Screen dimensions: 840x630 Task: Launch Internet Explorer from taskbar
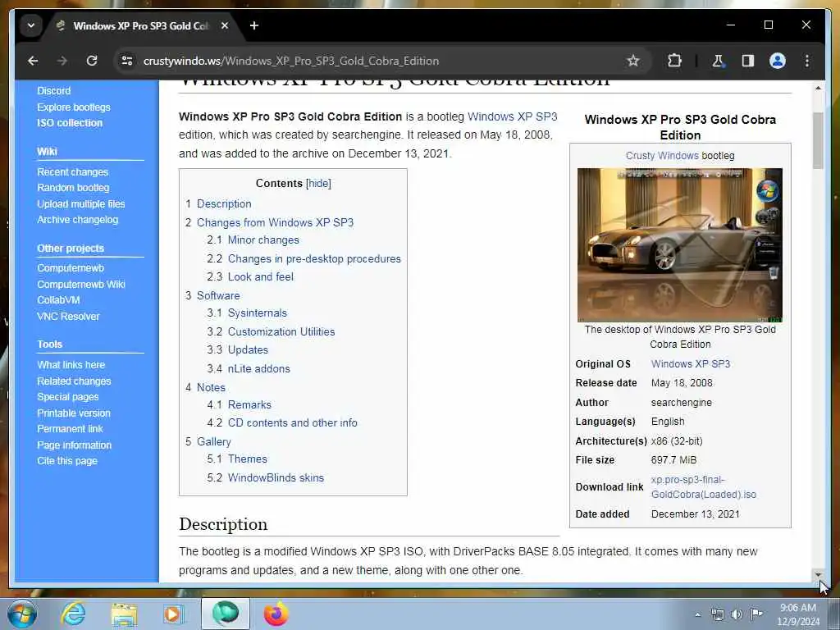point(73,614)
